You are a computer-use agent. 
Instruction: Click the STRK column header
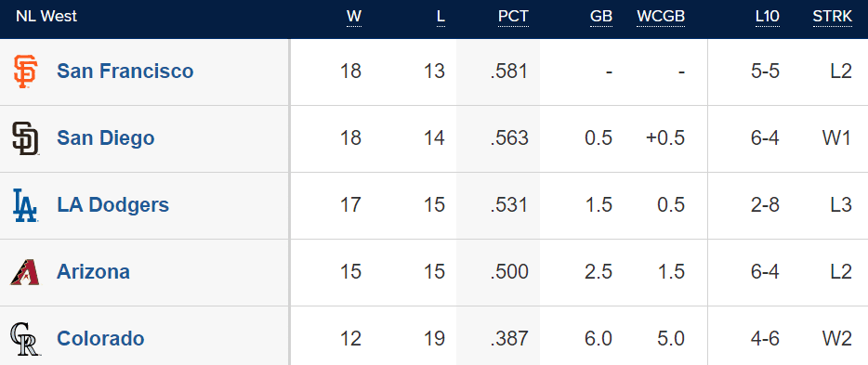click(833, 17)
